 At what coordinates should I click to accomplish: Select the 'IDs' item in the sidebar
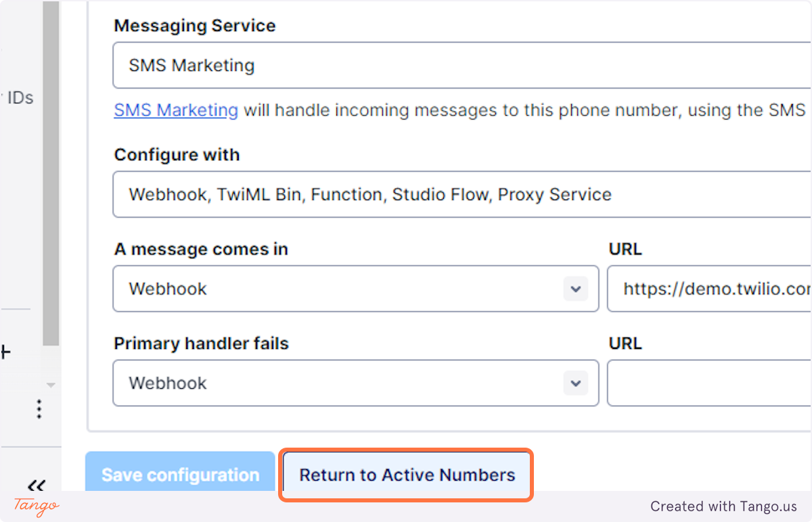pyautogui.click(x=20, y=97)
